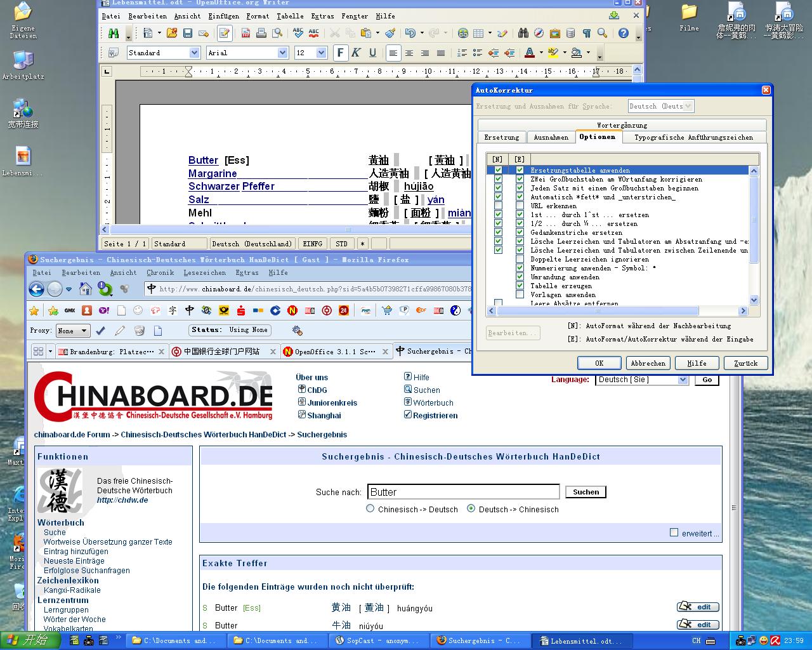Export directly as PDF in Writer
812x650 pixels.
click(x=246, y=33)
